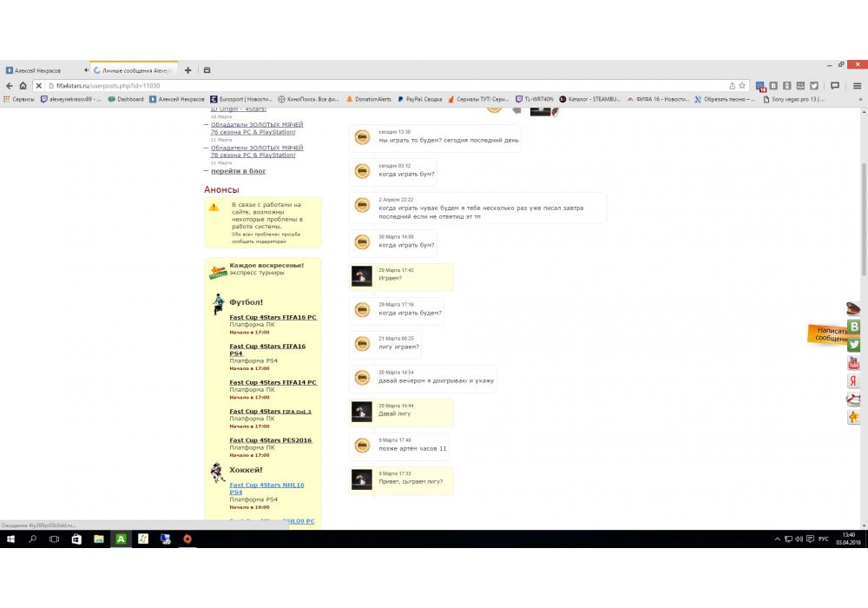Click the 'перейти в блог' link
The height and width of the screenshot is (608, 868).
click(x=239, y=171)
